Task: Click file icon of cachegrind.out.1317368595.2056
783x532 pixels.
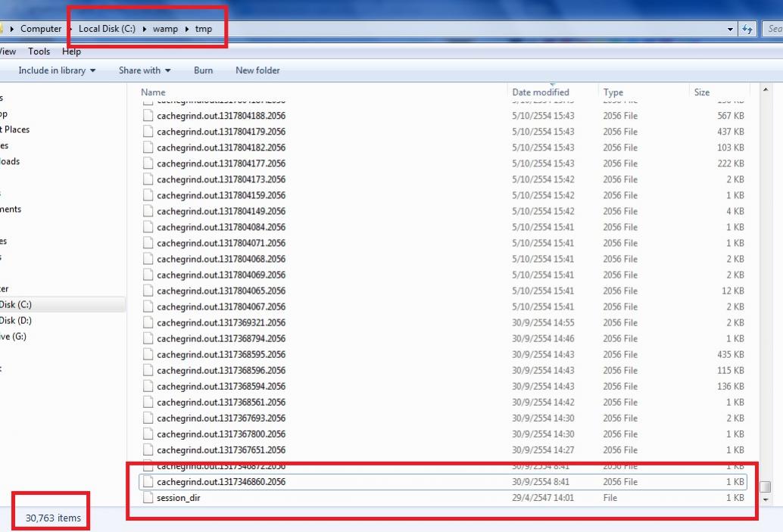Action: pyautogui.click(x=148, y=355)
